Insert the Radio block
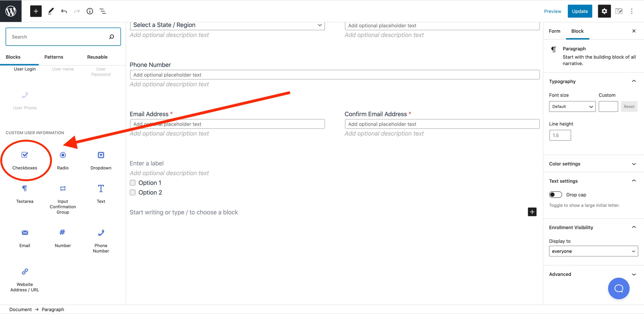This screenshot has height=314, width=644. click(x=63, y=161)
